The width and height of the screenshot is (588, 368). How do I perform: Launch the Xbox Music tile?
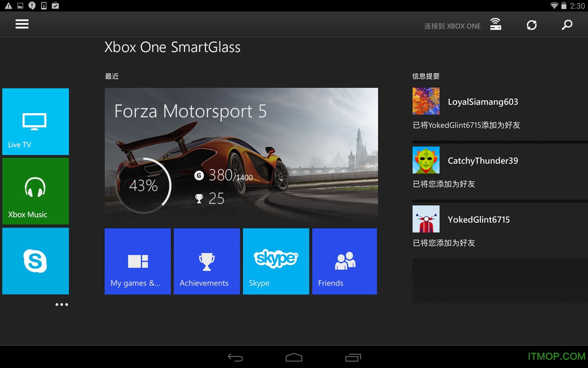[35, 191]
